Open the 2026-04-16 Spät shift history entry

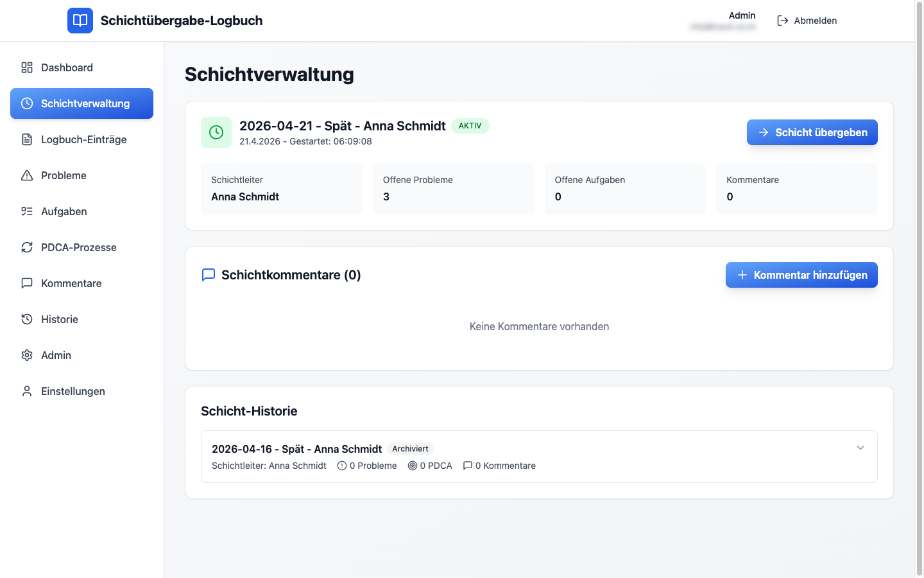tap(296, 449)
